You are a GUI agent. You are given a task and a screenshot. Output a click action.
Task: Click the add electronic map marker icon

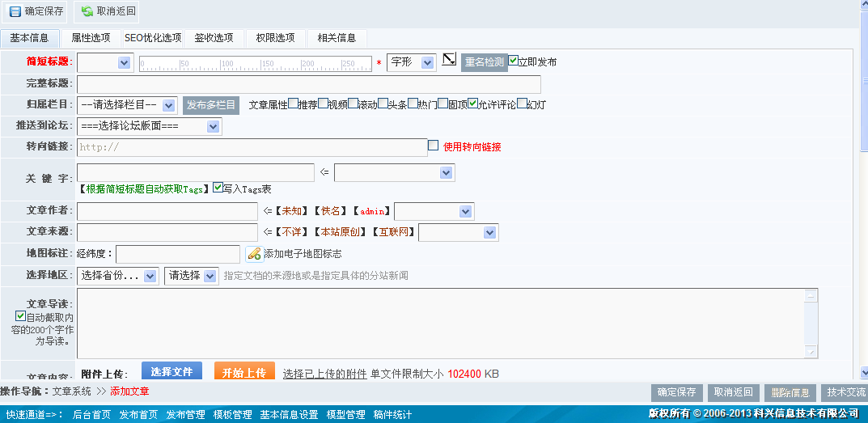click(253, 254)
